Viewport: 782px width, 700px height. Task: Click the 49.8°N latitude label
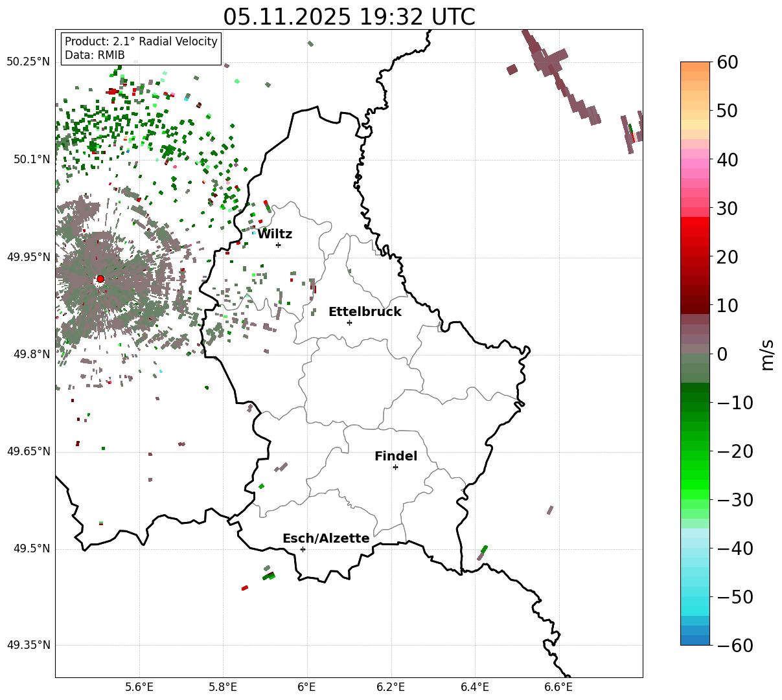tap(31, 354)
